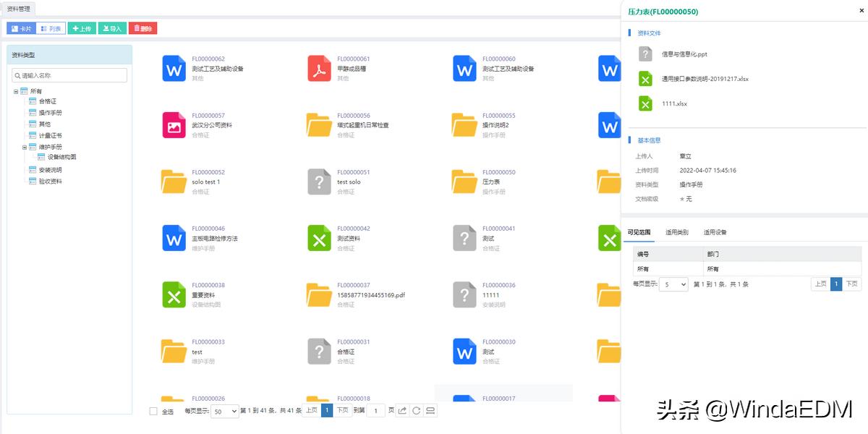Open the 压力表 folder icon
The height and width of the screenshot is (434, 868).
tap(464, 182)
